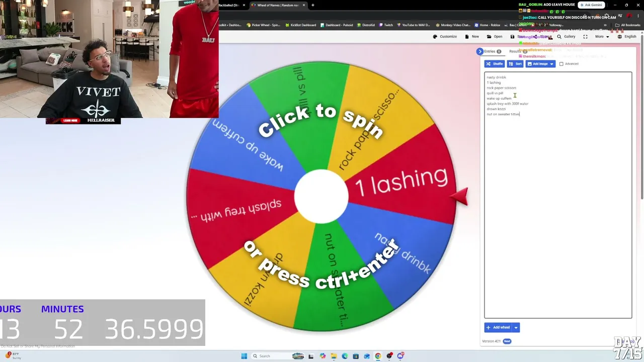Screen dimensions: 644x362
Task: Click the Add image button
Action: coord(537,64)
